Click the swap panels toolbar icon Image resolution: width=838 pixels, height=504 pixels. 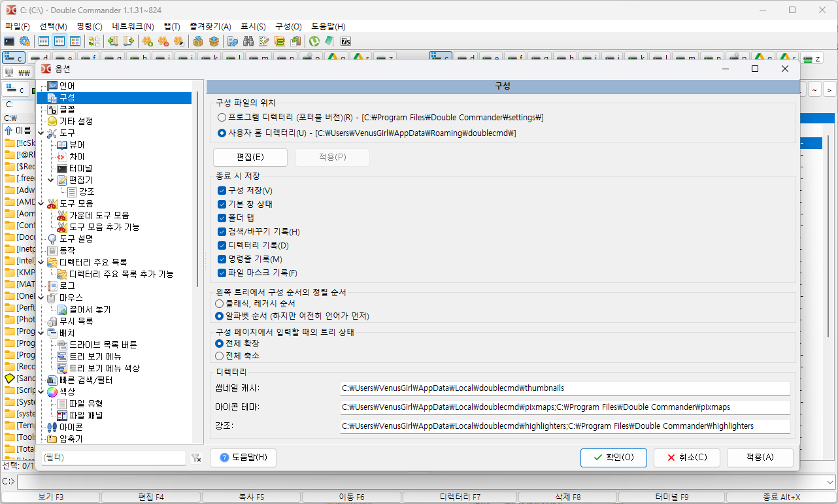[x=94, y=41]
